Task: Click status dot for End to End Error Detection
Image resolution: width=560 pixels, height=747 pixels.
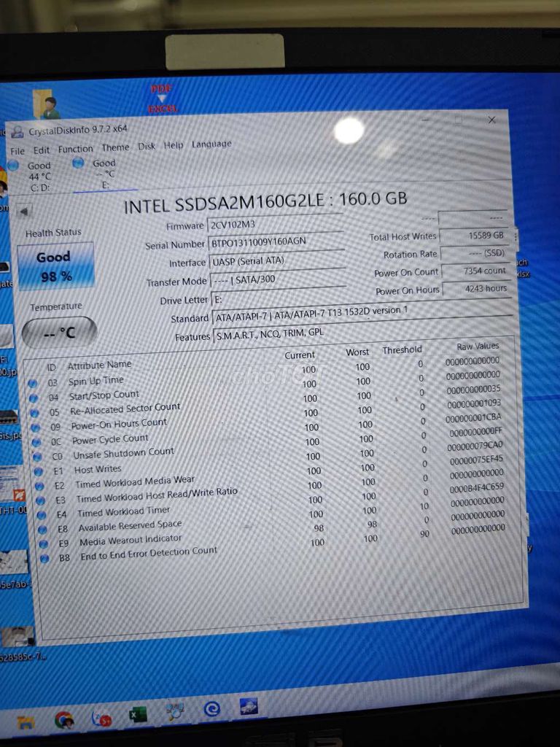Action: click(44, 558)
